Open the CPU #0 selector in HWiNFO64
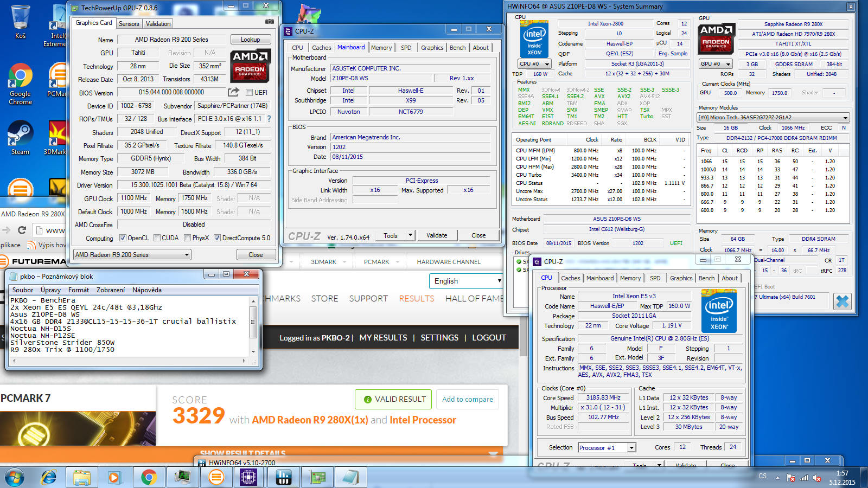 pyautogui.click(x=534, y=64)
